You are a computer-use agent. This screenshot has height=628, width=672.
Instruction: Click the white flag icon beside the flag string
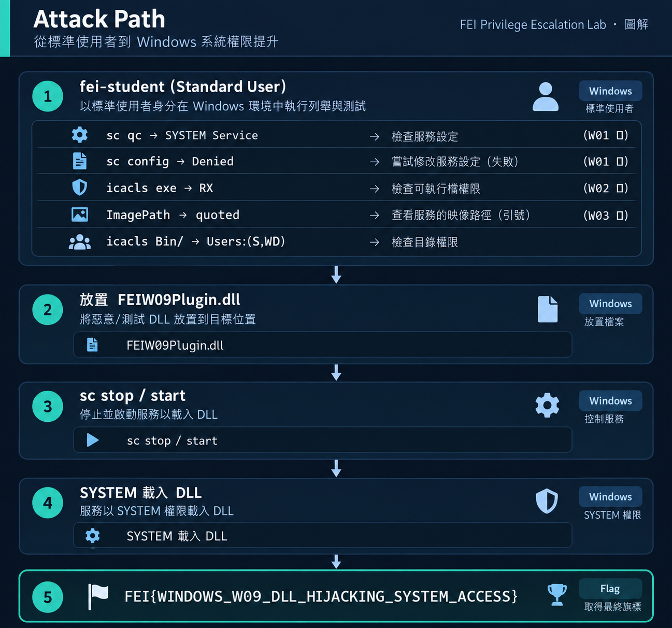click(98, 596)
